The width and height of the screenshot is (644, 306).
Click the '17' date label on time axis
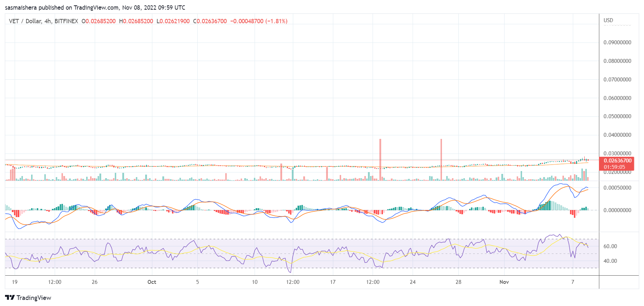point(333,282)
